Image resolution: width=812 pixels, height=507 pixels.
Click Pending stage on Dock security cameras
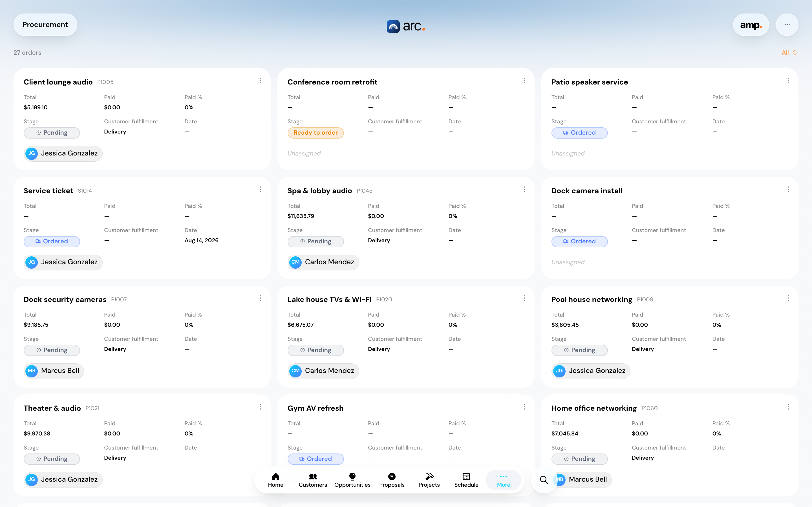52,350
